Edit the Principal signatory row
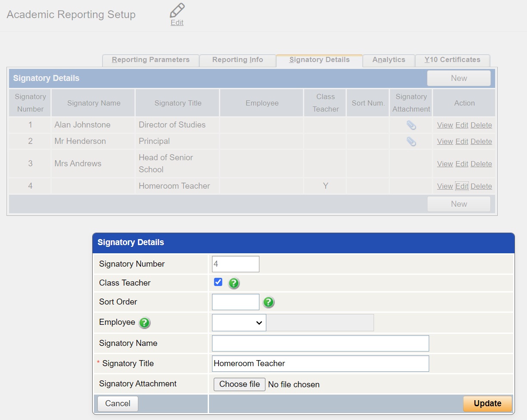Screen dimensions: 527x420 coord(462,142)
